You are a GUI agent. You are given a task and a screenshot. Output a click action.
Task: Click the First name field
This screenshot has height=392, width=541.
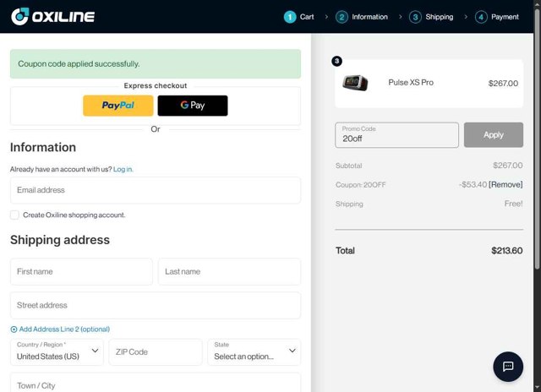[x=81, y=272]
